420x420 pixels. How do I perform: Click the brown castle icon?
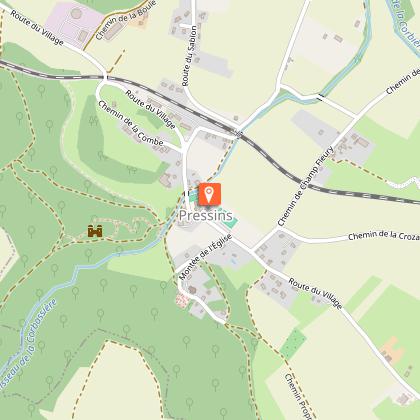click(95, 231)
